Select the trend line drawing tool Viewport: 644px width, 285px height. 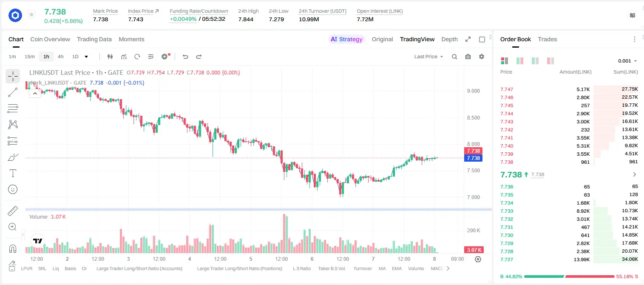(13, 93)
